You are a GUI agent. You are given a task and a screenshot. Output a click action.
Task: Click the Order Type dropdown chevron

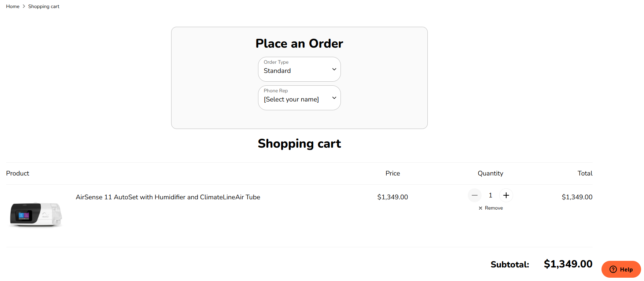334,69
